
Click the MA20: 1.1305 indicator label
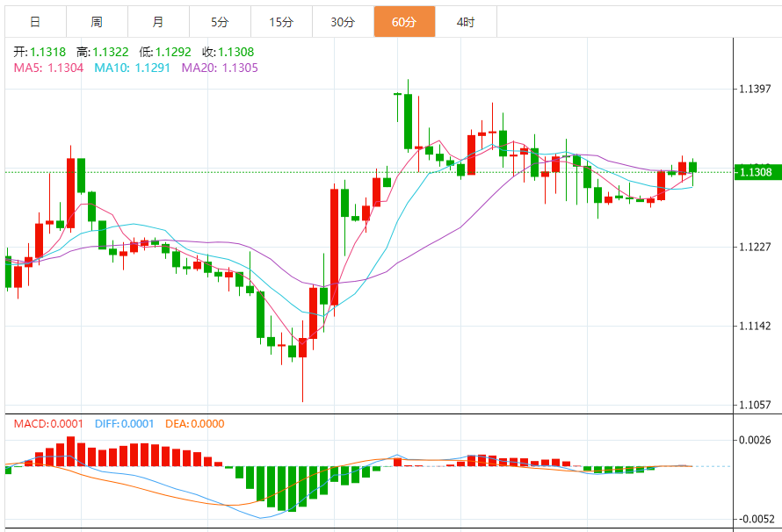pos(220,68)
